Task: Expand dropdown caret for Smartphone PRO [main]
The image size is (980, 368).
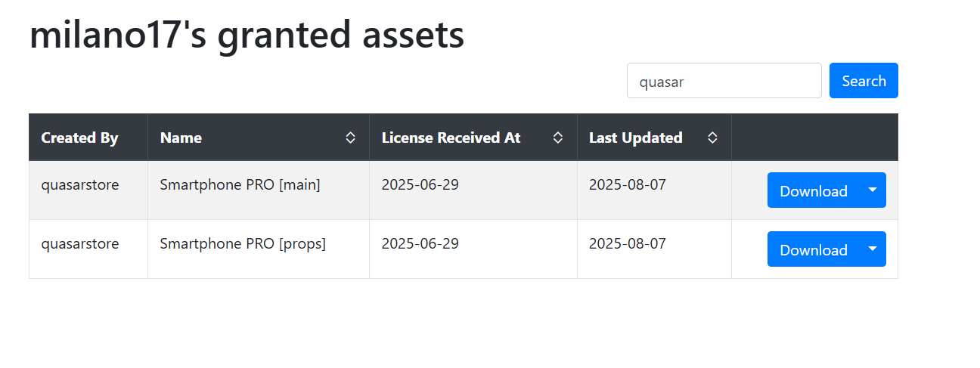Action: pos(873,190)
